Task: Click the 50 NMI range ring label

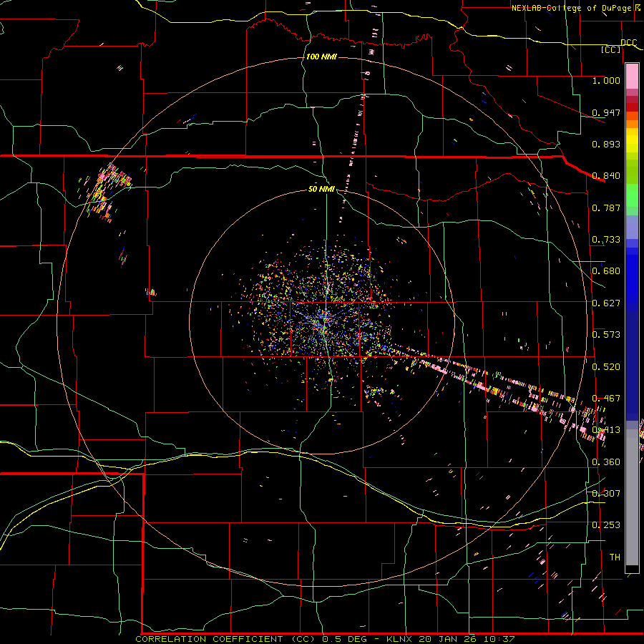Action: [321, 190]
